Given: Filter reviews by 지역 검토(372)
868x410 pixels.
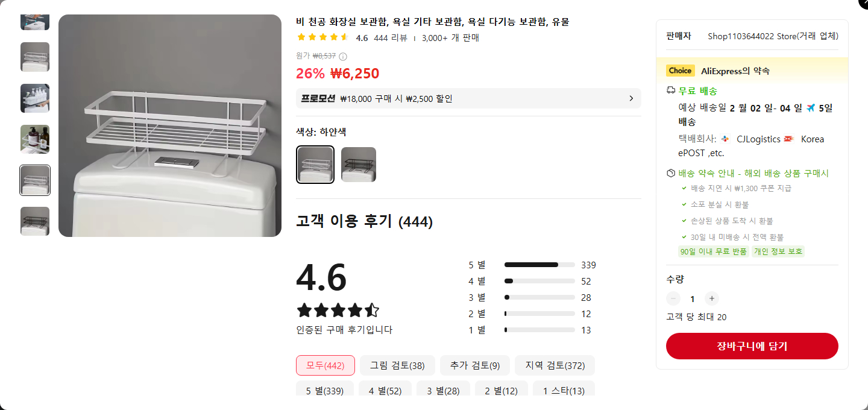Looking at the screenshot, I should [x=555, y=365].
